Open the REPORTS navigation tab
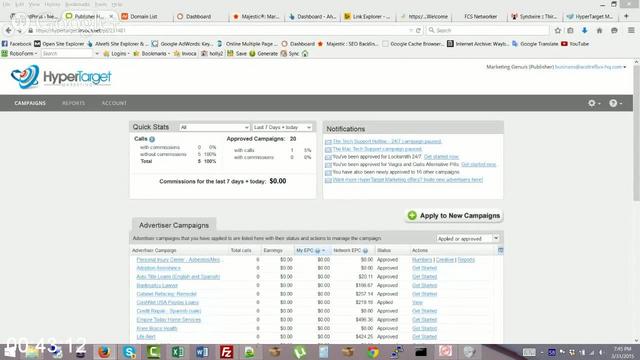The image size is (640, 360). tap(73, 103)
